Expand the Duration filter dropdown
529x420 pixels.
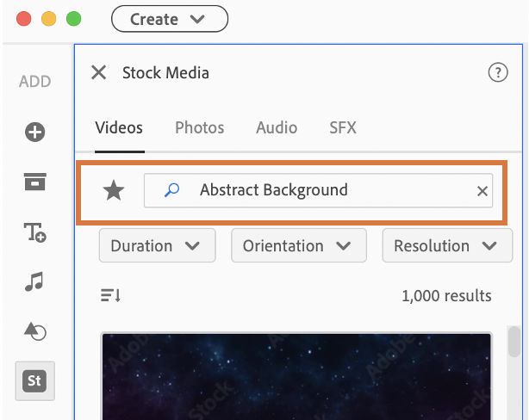[x=157, y=245]
